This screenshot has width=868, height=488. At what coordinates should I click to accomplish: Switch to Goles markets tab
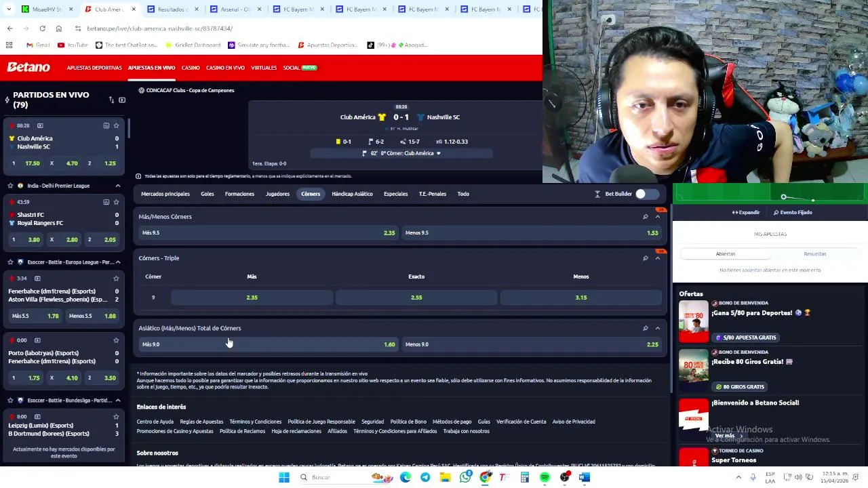tap(208, 194)
